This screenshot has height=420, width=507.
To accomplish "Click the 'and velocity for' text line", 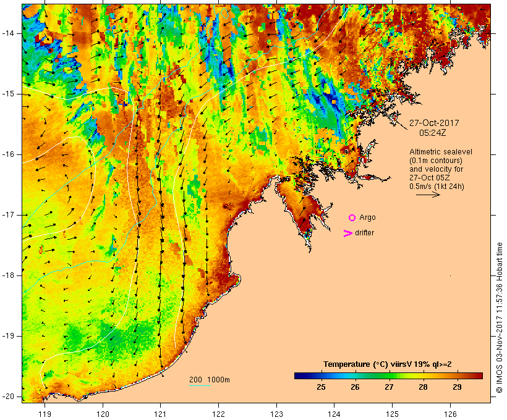I will coord(436,169).
